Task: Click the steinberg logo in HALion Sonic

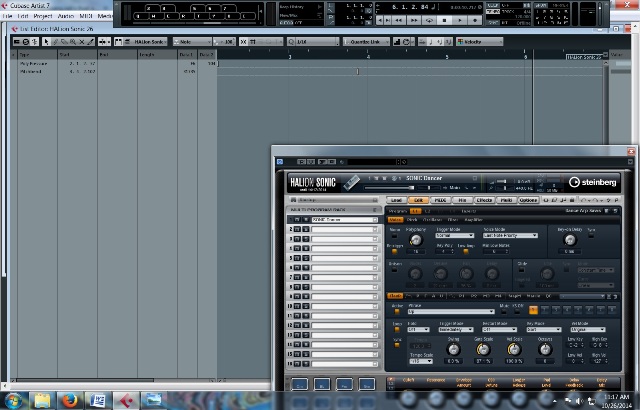Action: (593, 182)
